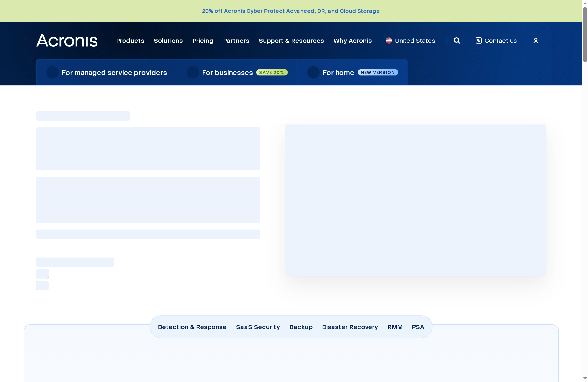Viewport: 588px width, 382px height.
Task: Enable the 'For businesses' toggle
Action: pyautogui.click(x=193, y=72)
